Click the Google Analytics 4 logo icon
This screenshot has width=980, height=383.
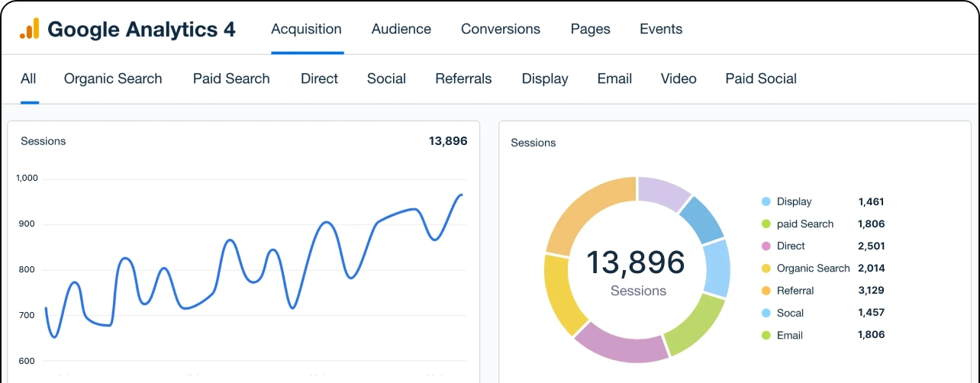29,29
